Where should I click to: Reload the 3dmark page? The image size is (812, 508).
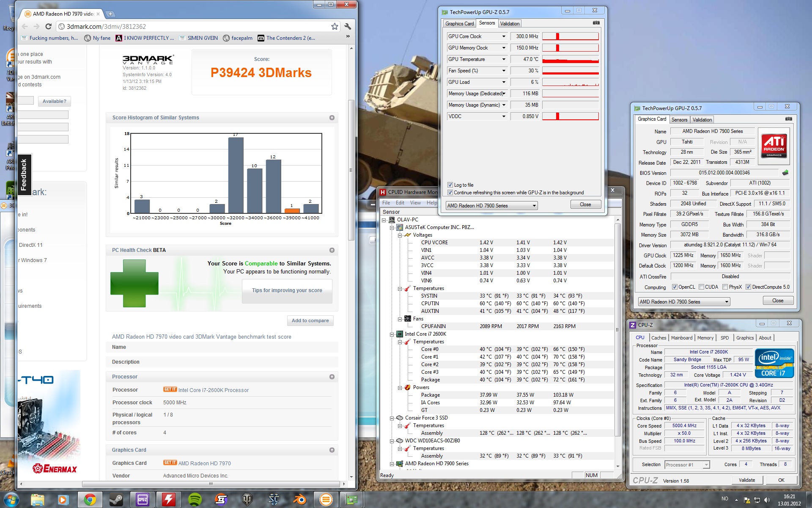pyautogui.click(x=48, y=27)
